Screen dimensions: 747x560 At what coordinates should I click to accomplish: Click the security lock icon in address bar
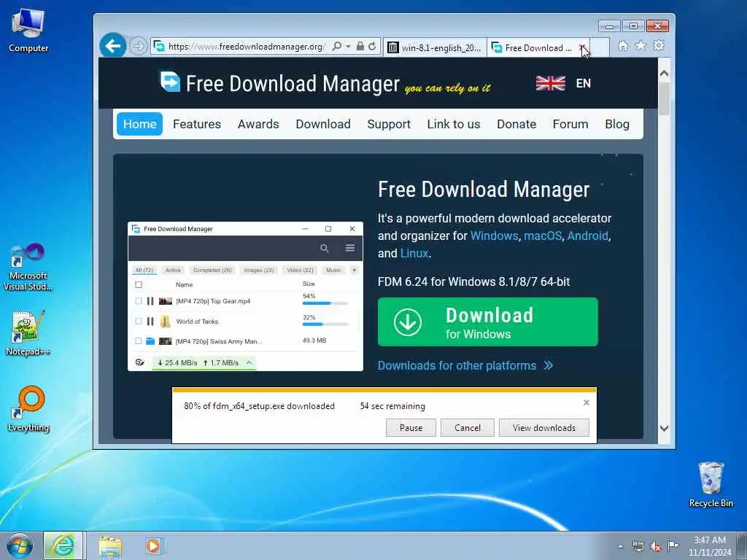[x=360, y=46]
